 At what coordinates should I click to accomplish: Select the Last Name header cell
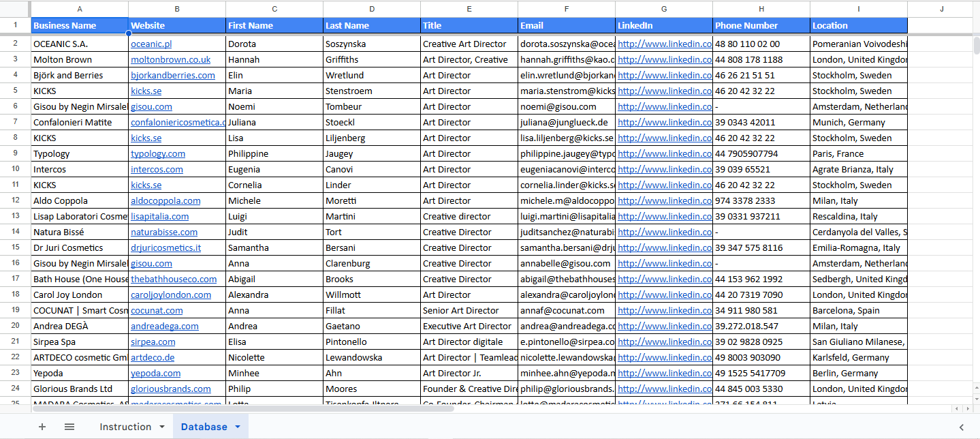(x=372, y=25)
